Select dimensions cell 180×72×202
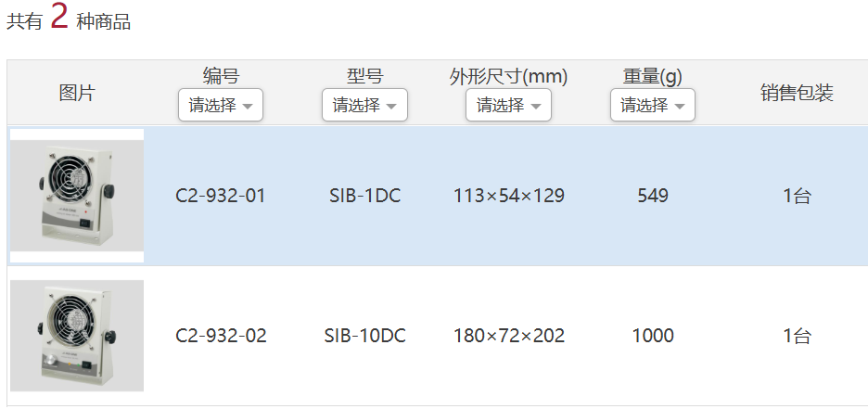This screenshot has width=868, height=409. pos(509,336)
